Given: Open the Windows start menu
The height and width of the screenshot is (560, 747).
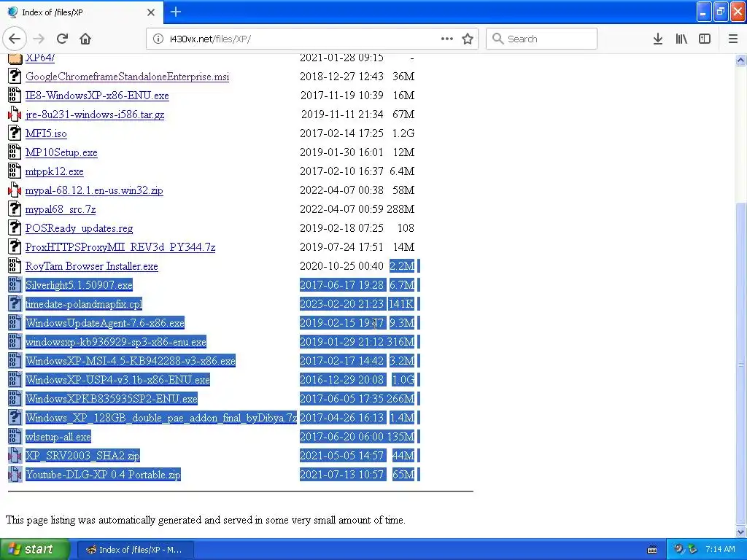Looking at the screenshot, I should (34, 549).
